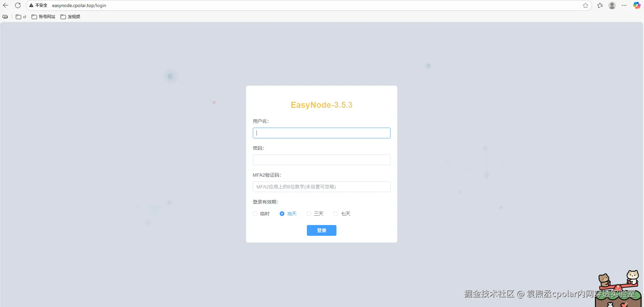The height and width of the screenshot is (307, 644).
Task: Click the EasyNode-3.5.3 title text
Action: [322, 105]
